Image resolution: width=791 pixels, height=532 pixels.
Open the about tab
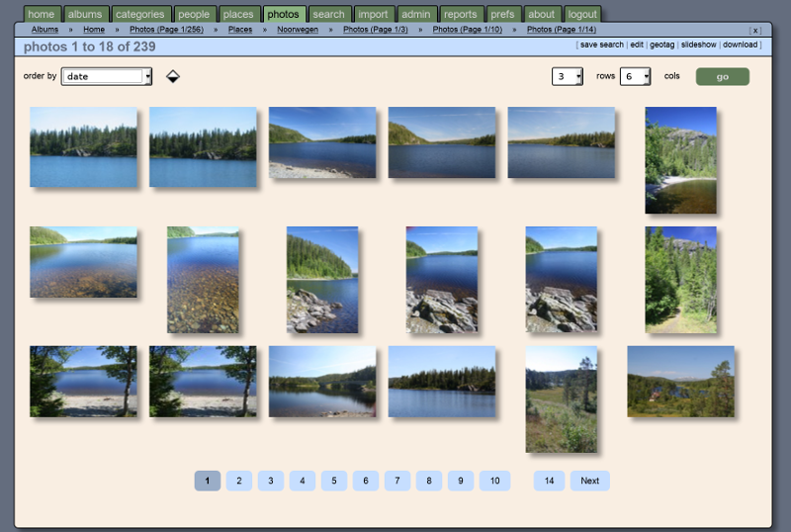pos(541,14)
